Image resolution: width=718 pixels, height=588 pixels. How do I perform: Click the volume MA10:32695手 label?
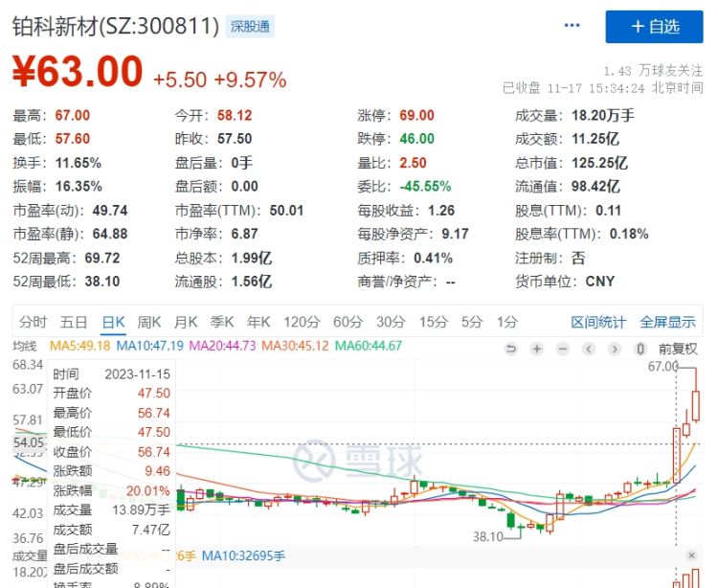243,555
